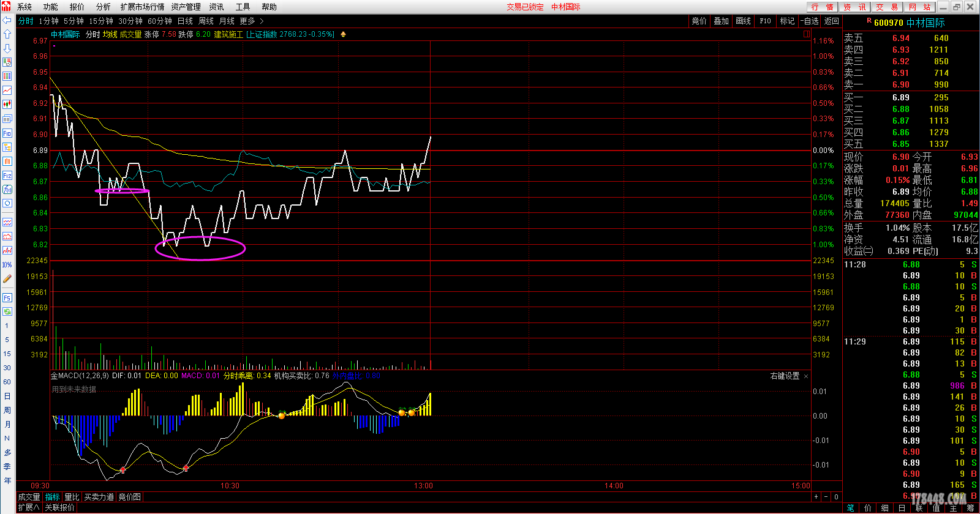
Task: Click the plus zoom button at bottom
Action: 816,497
